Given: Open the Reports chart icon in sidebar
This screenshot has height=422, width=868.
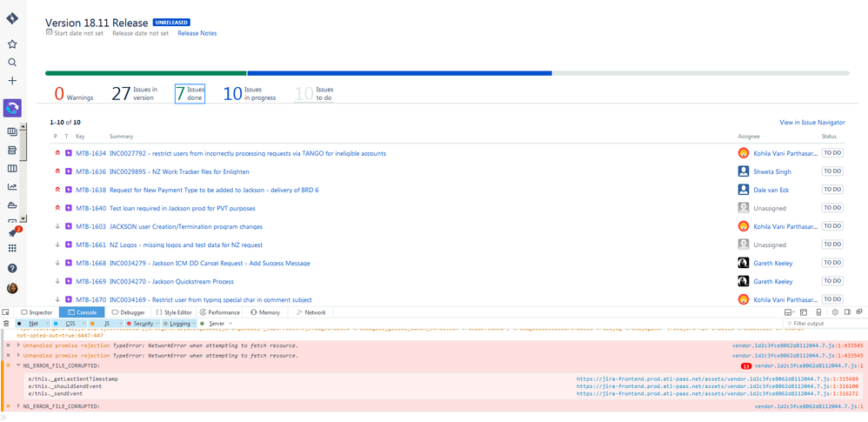Looking at the screenshot, I should tap(12, 186).
